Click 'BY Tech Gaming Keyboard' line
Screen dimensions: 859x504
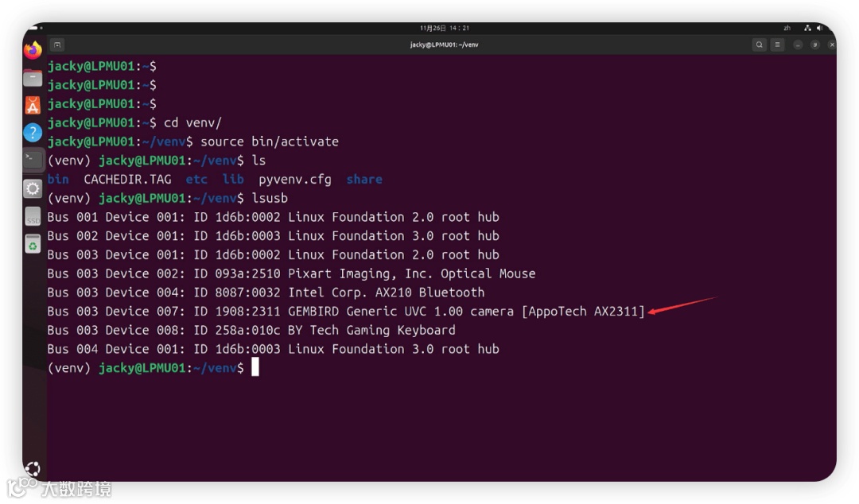coord(251,331)
